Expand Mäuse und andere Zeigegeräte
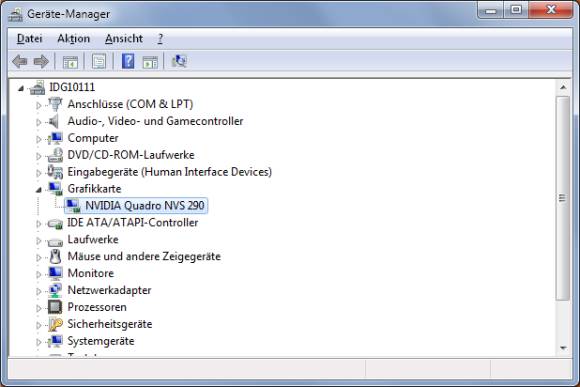Viewport: 580px width, 387px height. pos(38,258)
